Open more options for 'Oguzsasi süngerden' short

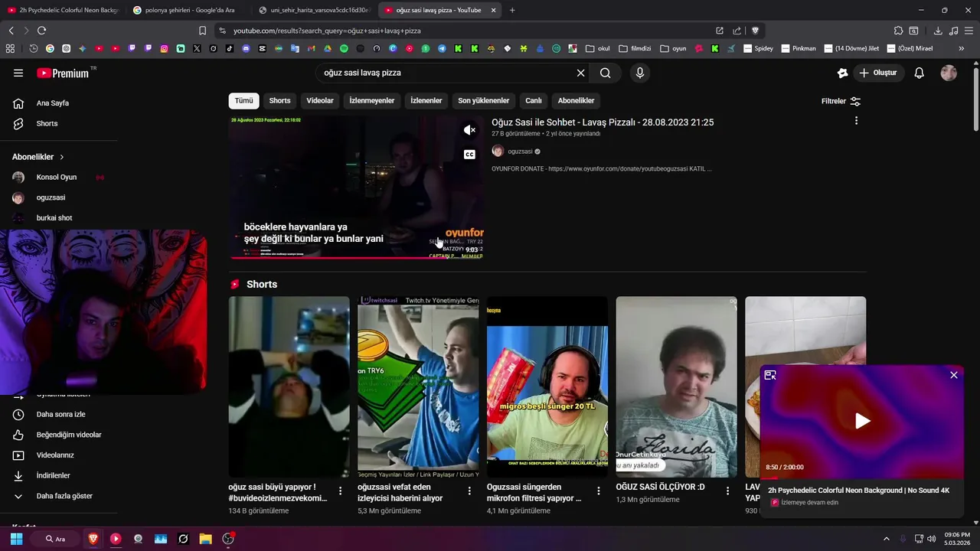coord(599,491)
